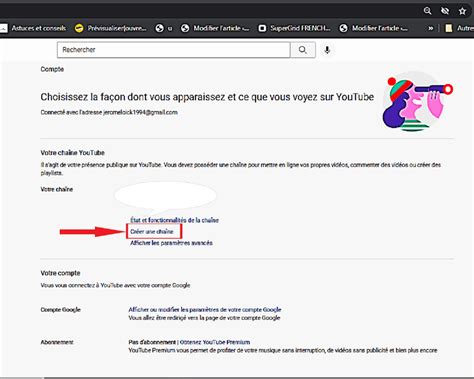Click the zoom magnifier icon in address bar
The width and height of the screenshot is (474, 379).
(427, 11)
